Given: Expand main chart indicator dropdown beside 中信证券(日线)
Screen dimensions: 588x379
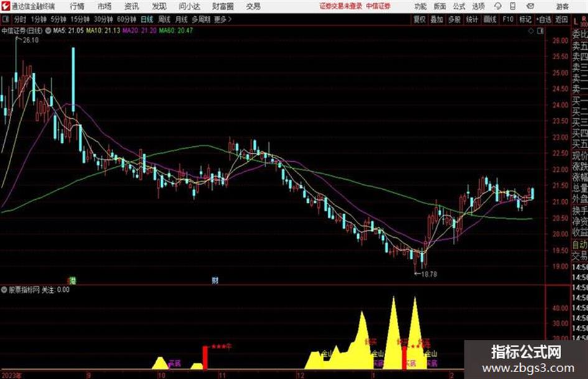Looking at the screenshot, I should [49, 30].
